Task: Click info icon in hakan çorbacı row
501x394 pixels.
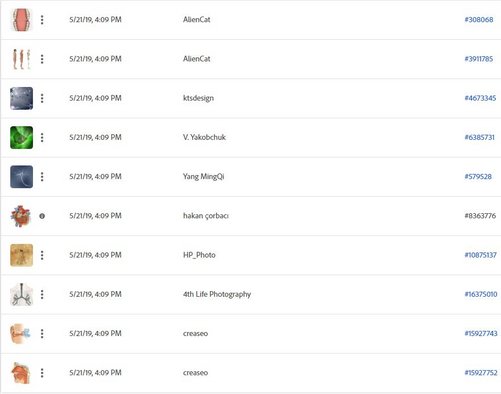Action: 42,216
